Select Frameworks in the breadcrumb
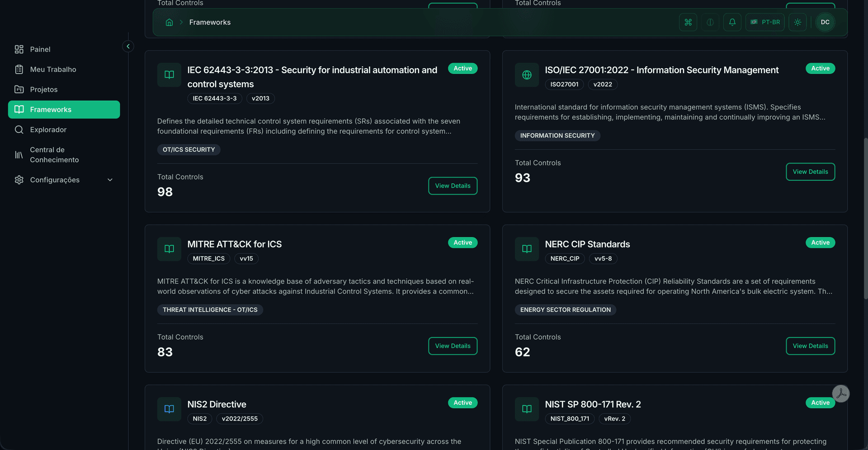 pyautogui.click(x=209, y=22)
